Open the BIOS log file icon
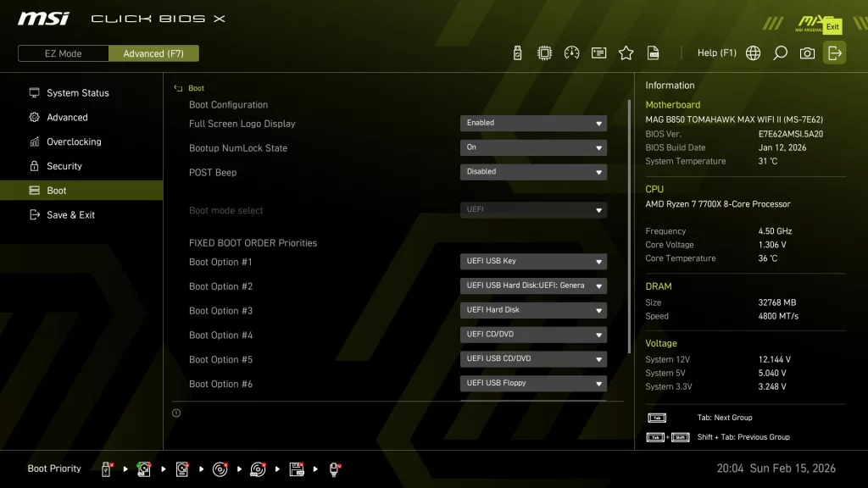 click(653, 53)
